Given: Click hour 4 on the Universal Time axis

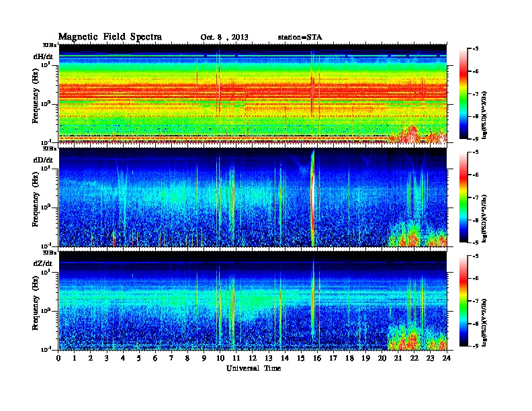Looking at the screenshot, I should click(123, 359).
